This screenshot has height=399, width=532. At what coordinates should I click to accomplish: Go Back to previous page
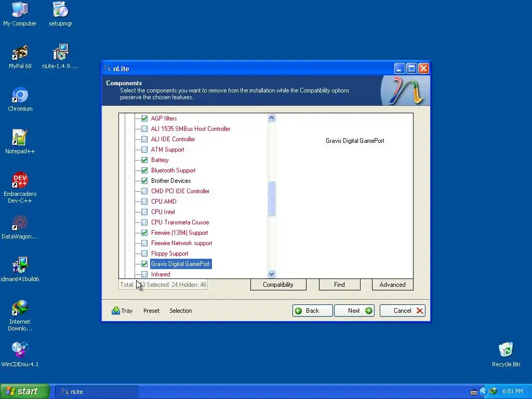pos(312,311)
